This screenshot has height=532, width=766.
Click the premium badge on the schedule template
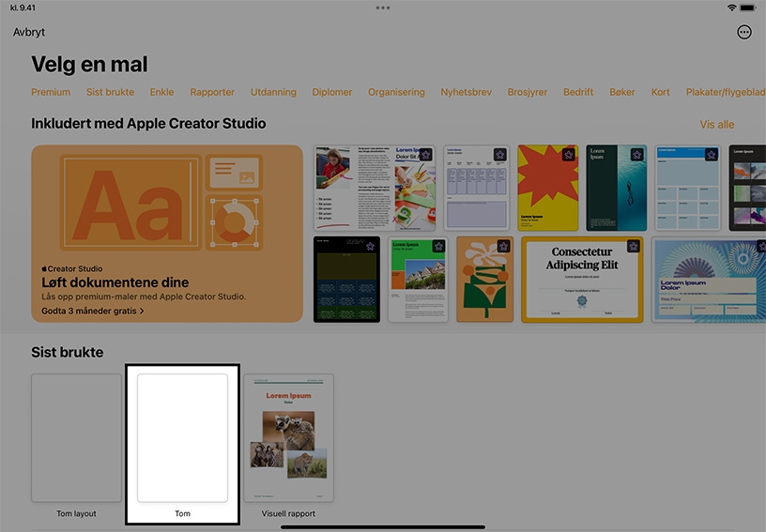[499, 155]
